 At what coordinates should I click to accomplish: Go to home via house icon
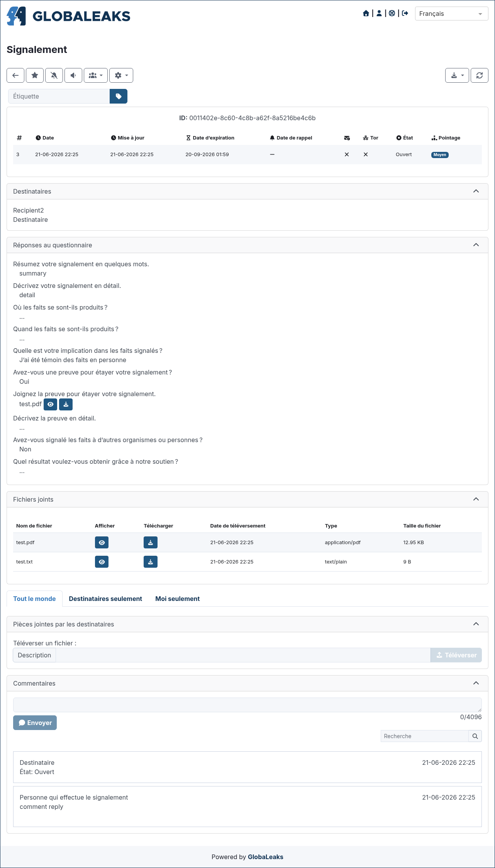(x=366, y=14)
